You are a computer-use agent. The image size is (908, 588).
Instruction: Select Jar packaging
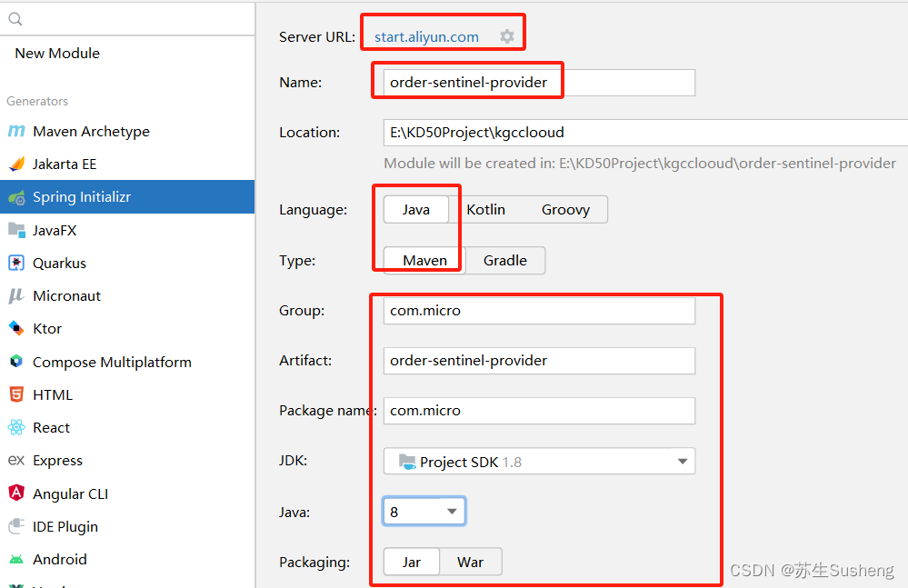click(412, 562)
